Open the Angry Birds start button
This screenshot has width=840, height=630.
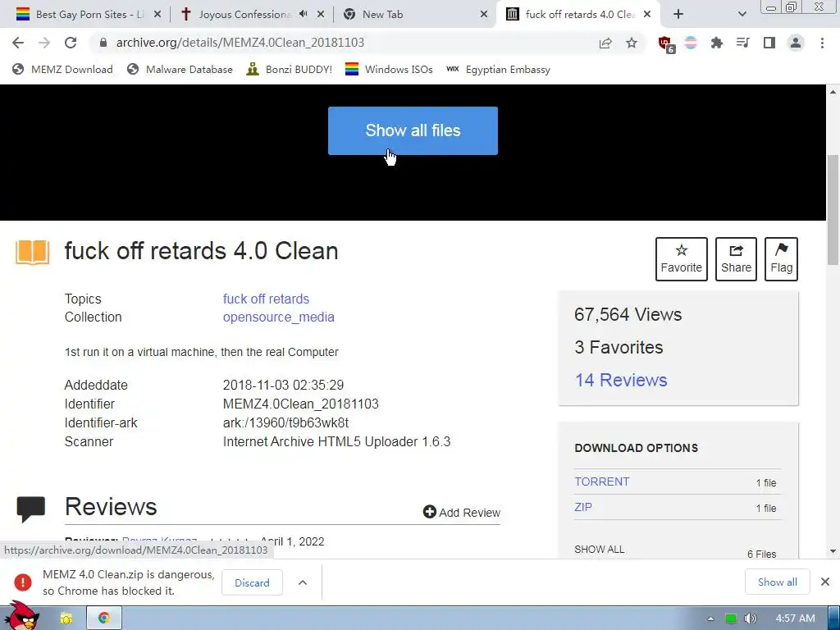(x=21, y=615)
